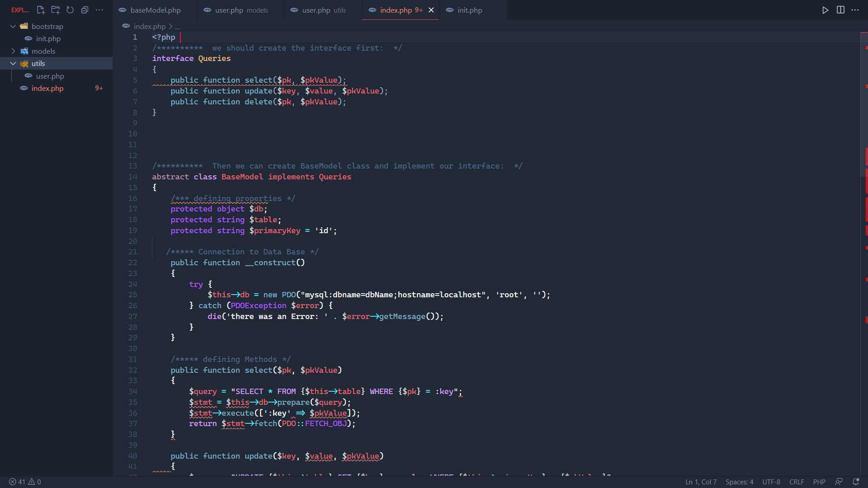
Task: Open Explorer more actions ellipsis
Action: point(99,10)
